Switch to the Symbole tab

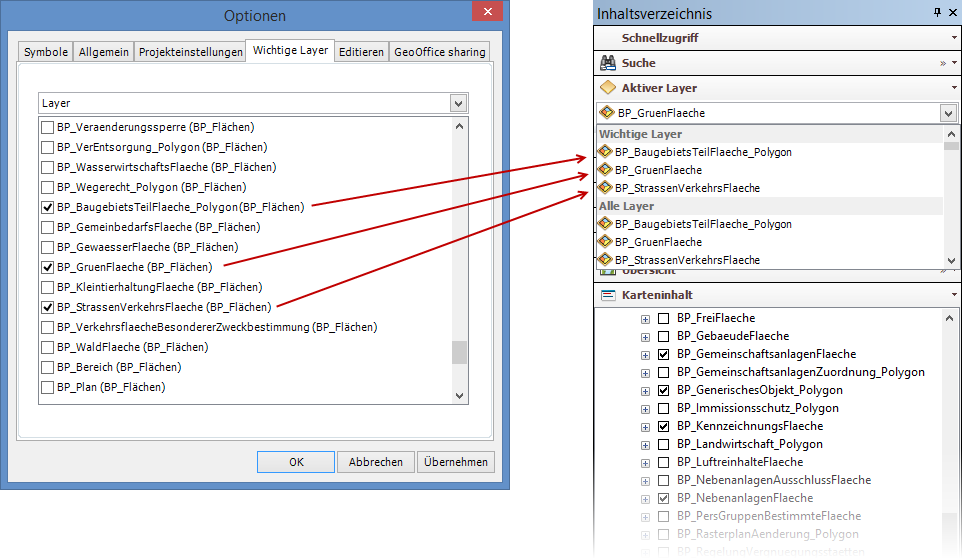click(46, 52)
